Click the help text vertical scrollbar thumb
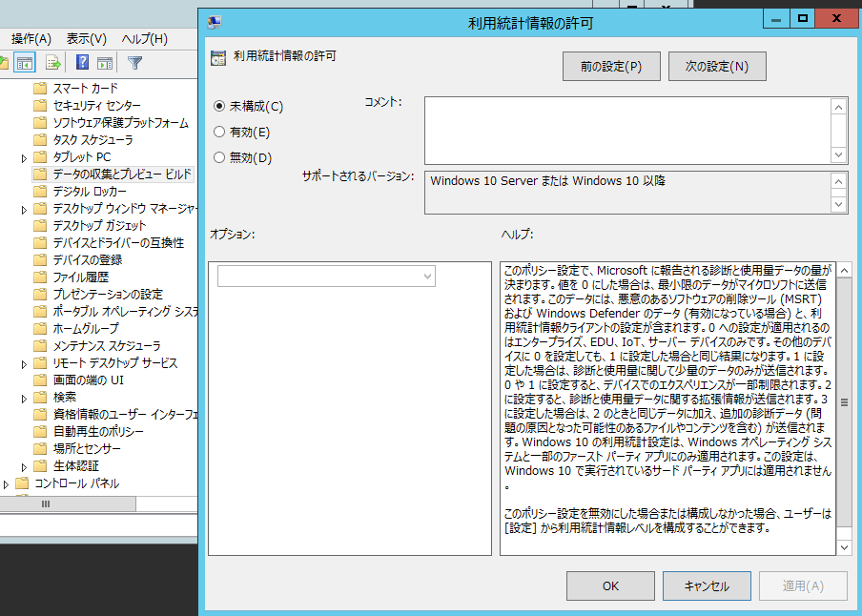The height and width of the screenshot is (616, 862). point(845,402)
